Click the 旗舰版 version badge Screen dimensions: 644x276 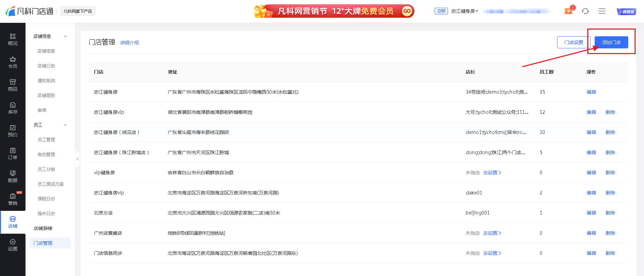pyautogui.click(x=626, y=11)
